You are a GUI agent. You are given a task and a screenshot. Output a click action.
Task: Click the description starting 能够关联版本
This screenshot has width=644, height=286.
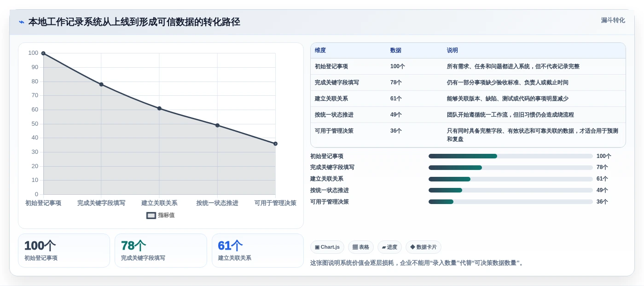pyautogui.click(x=508, y=99)
